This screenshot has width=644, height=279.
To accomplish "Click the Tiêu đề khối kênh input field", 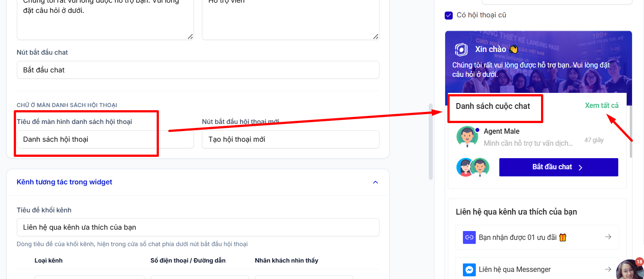I will point(198,227).
